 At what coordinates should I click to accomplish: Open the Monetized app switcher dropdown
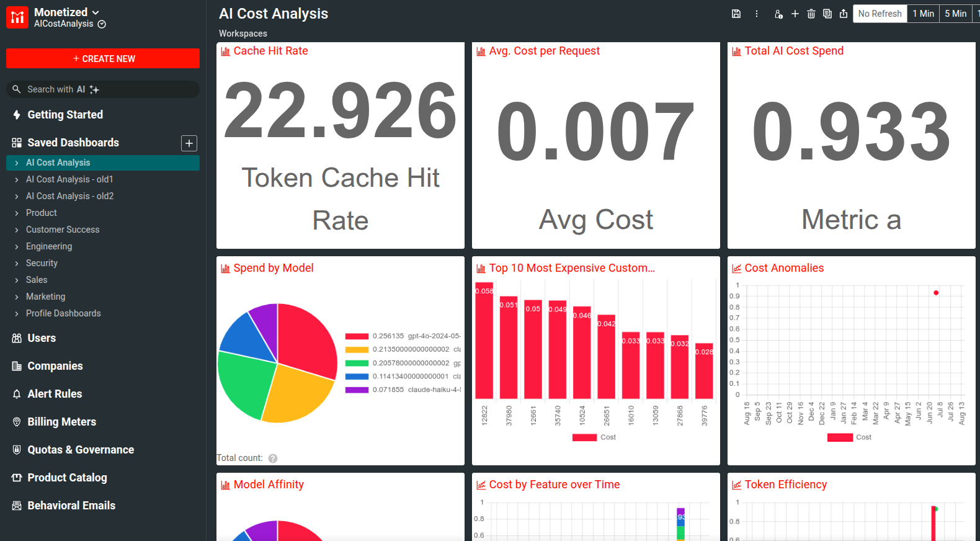click(x=96, y=12)
